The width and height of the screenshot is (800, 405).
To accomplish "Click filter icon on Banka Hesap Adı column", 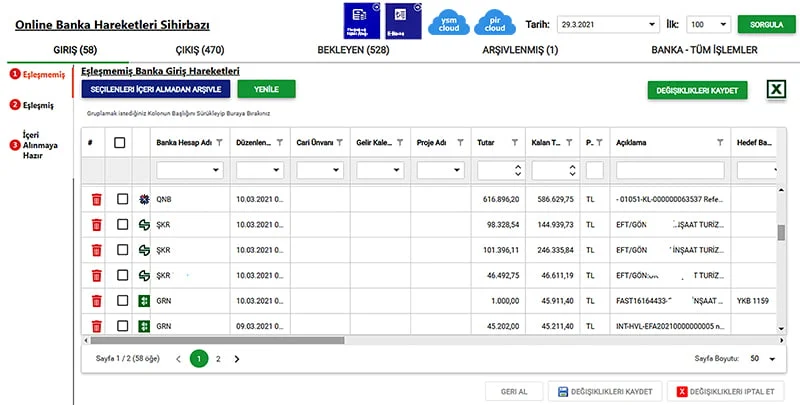I will (219, 143).
